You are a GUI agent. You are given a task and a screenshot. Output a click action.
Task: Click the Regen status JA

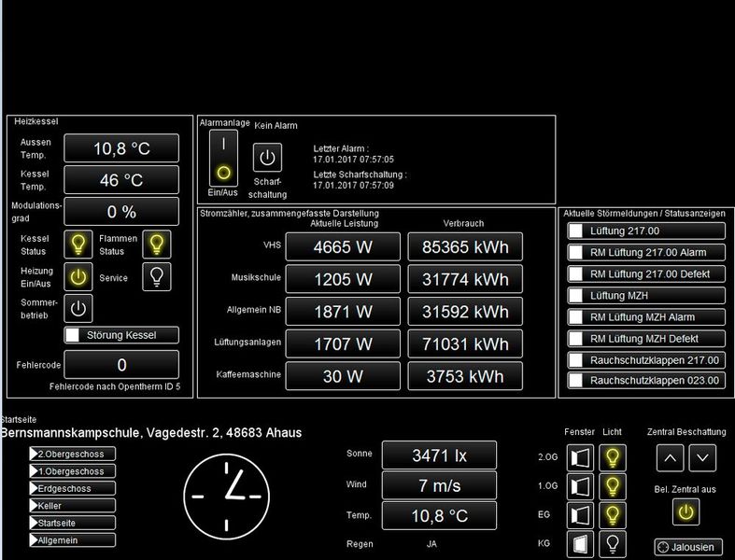(431, 544)
